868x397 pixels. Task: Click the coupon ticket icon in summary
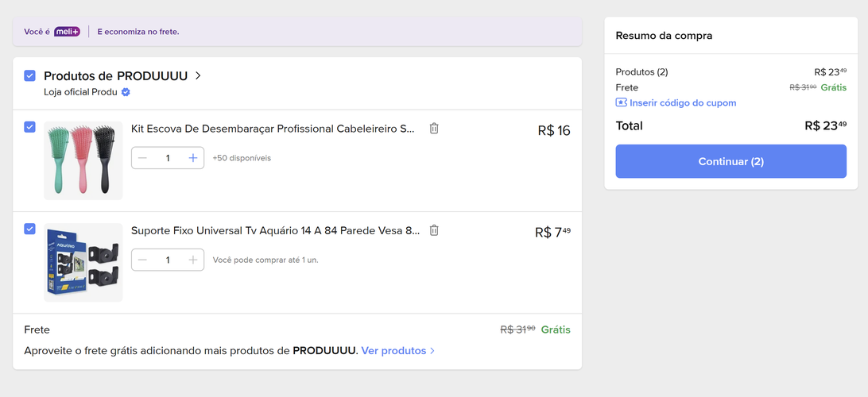621,103
